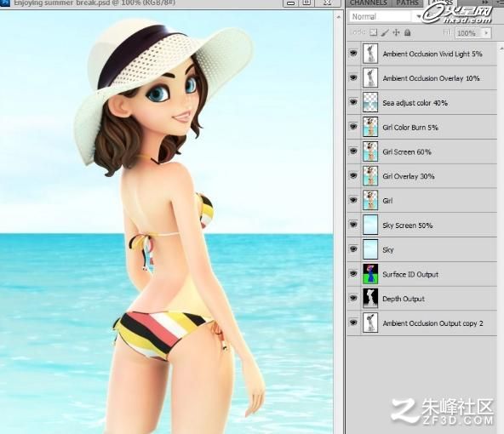This screenshot has width=504, height=434.
Task: Select layer named Sky Screen 50%
Action: 408,226
